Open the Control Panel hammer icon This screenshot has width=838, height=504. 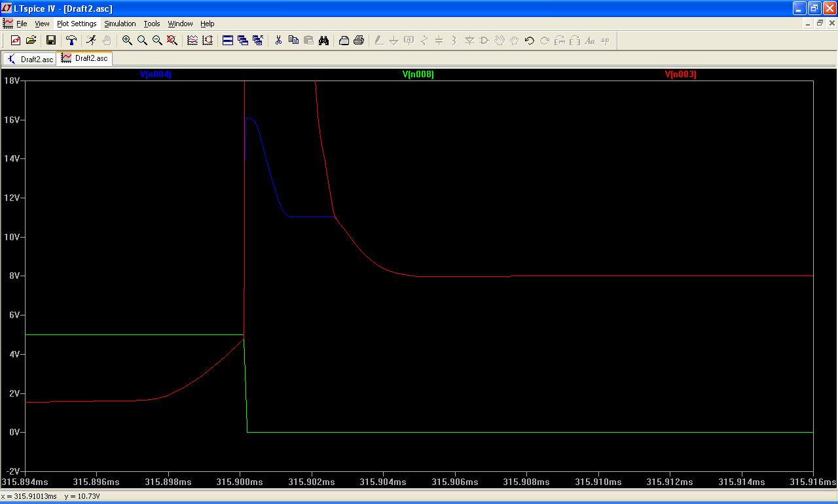click(71, 41)
